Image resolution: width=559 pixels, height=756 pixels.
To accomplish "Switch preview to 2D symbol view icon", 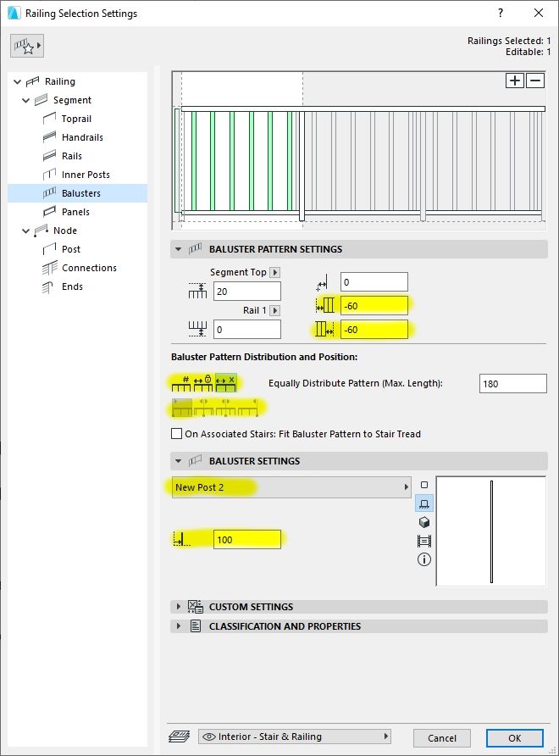I will (424, 485).
